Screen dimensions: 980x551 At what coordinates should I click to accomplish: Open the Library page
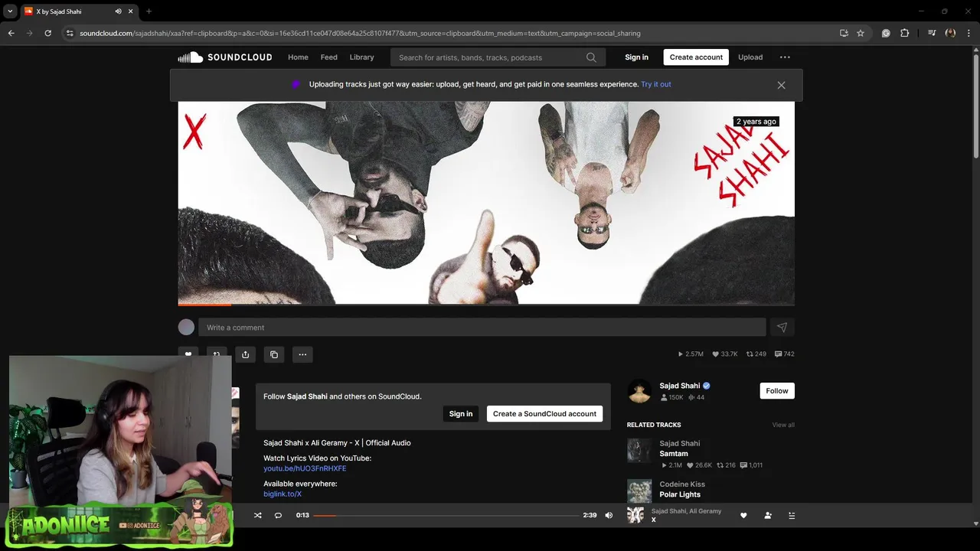click(x=362, y=57)
